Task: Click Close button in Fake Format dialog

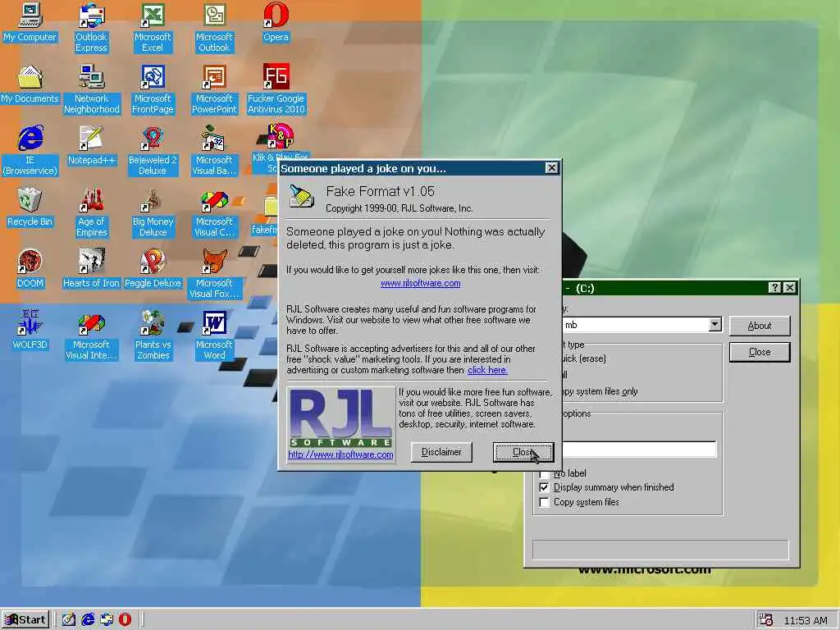Action: click(523, 452)
